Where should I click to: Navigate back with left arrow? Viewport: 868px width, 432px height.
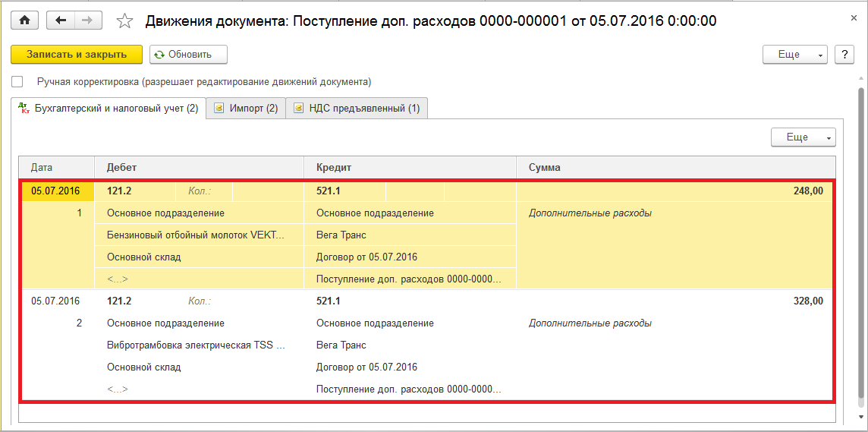coord(61,20)
